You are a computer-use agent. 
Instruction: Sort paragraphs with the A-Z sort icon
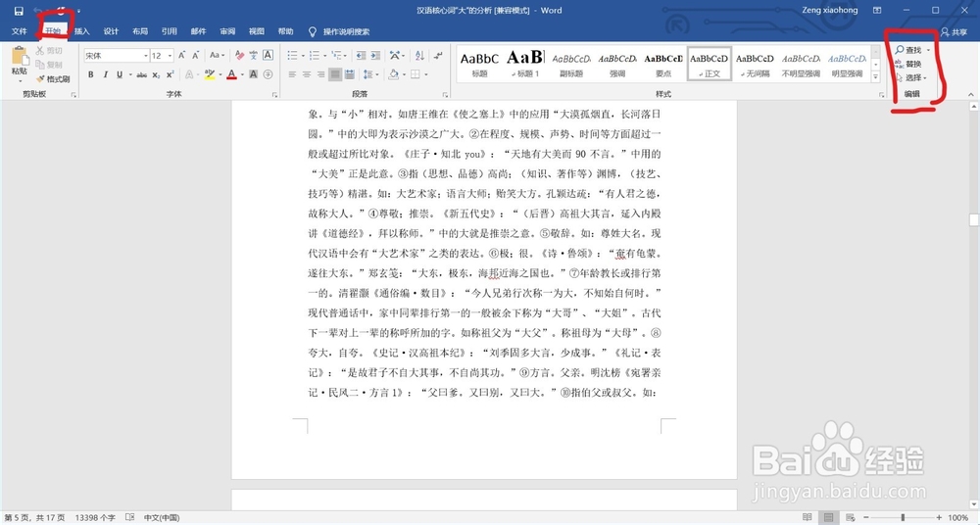pyautogui.click(x=419, y=56)
